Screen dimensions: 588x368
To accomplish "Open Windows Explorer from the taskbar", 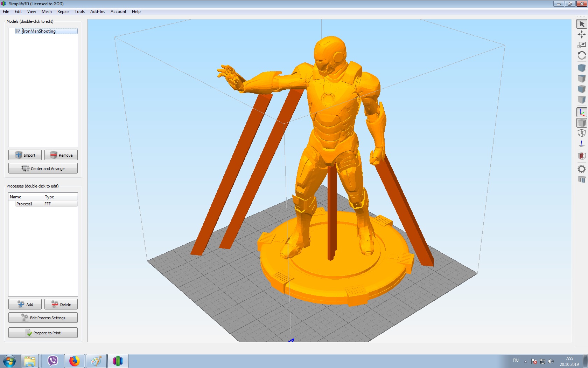I will [x=30, y=361].
